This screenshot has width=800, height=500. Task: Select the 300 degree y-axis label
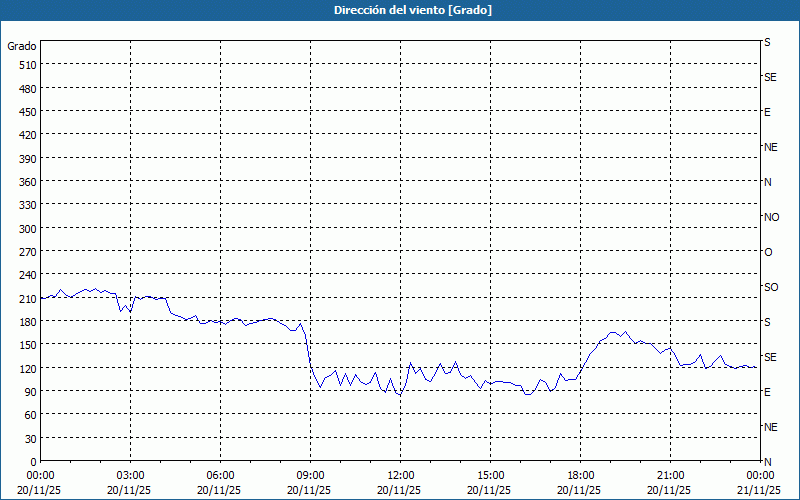pyautogui.click(x=27, y=228)
